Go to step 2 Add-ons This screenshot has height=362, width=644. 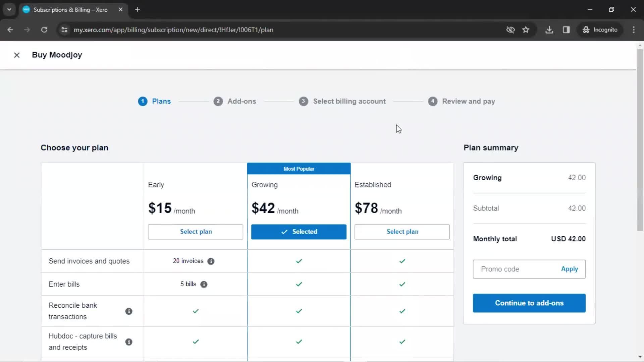tap(235, 101)
